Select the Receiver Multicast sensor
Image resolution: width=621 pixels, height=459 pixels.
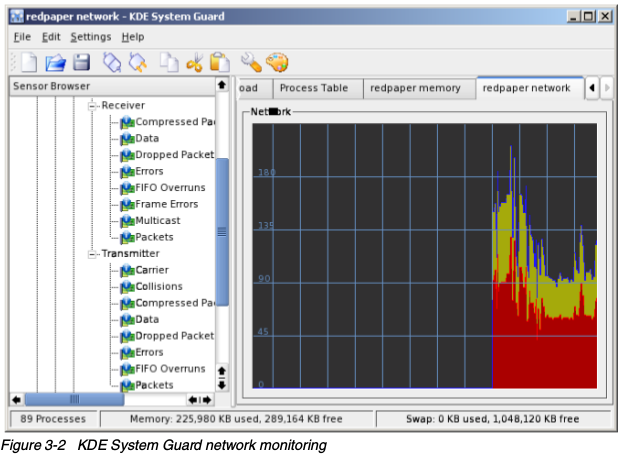(157, 220)
